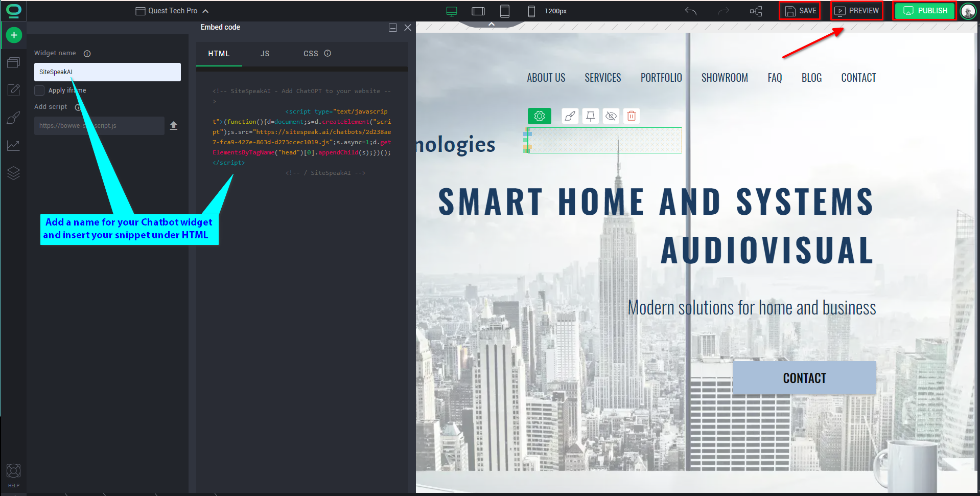980x496 pixels.
Task: Enable the Apply iframe checkbox
Action: coord(39,91)
